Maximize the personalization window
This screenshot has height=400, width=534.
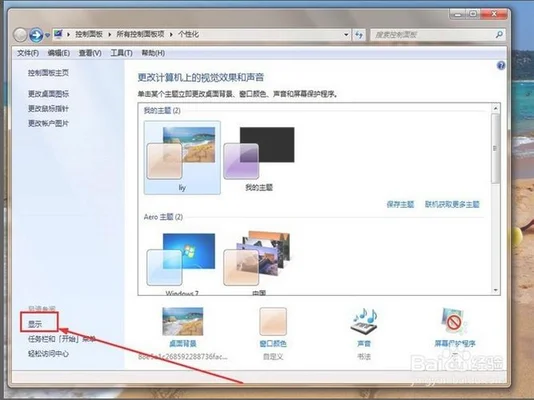pos(473,14)
